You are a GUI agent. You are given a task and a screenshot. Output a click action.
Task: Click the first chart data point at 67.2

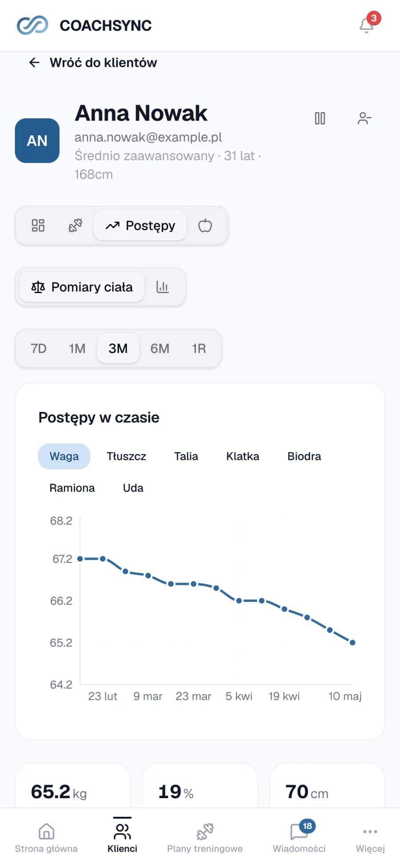click(x=80, y=558)
